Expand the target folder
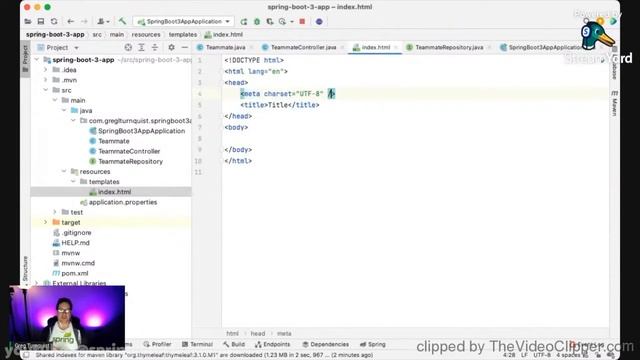The height and width of the screenshot is (360, 640). pos(46,222)
